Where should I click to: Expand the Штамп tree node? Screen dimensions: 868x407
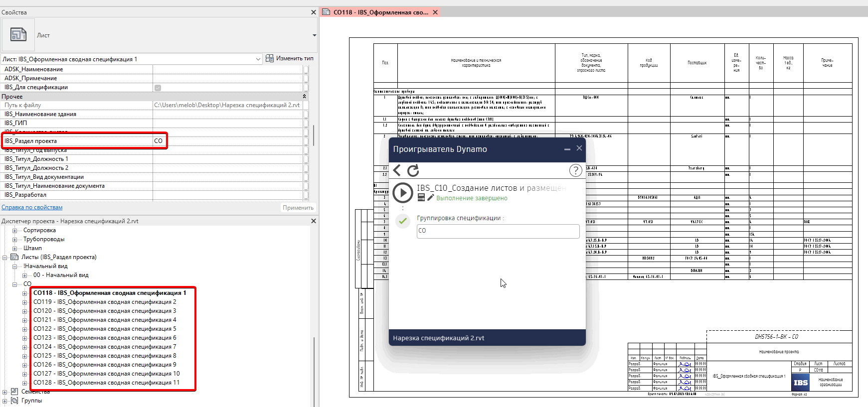click(x=14, y=249)
